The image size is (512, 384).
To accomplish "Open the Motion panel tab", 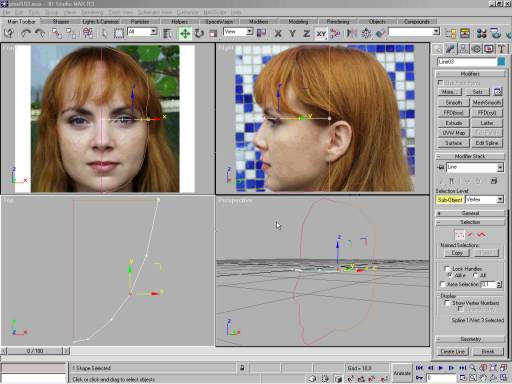I will 476,49.
